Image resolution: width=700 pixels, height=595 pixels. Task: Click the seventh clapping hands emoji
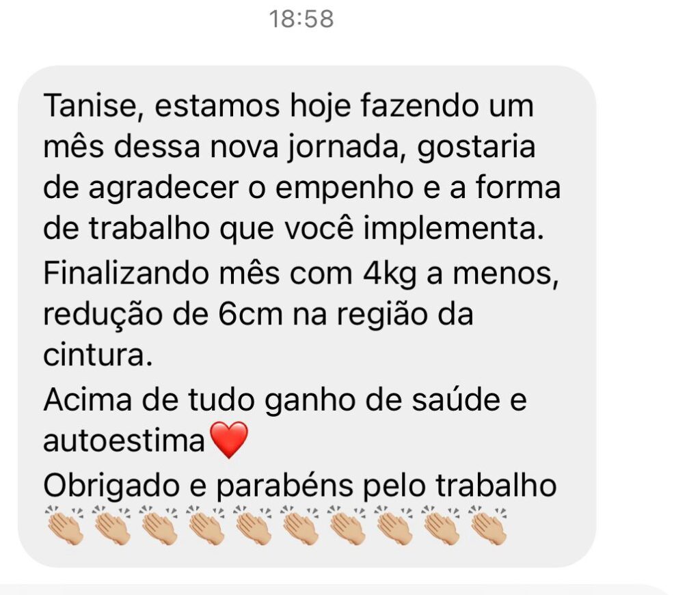[x=347, y=525]
